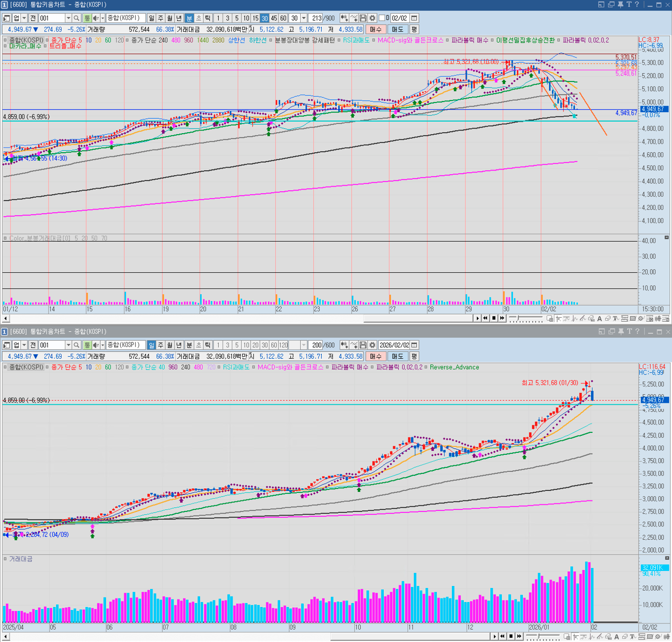Click fast-forward button below bottom chart
The image size is (672, 642).
(519, 636)
